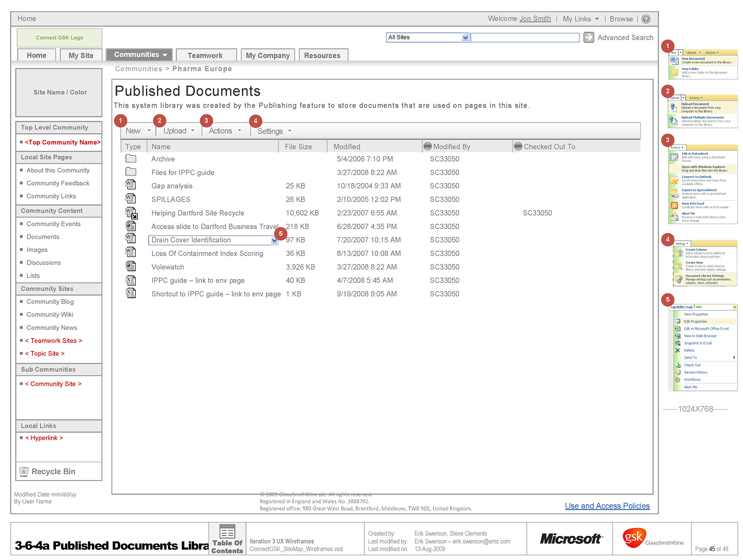Click the IPPC guide Excel file icon

click(131, 280)
